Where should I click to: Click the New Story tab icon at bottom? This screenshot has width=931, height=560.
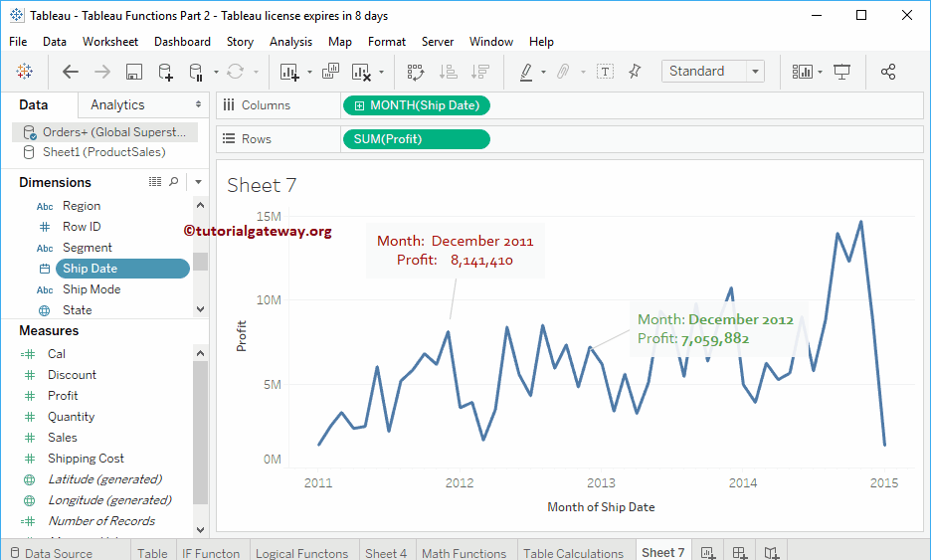pyautogui.click(x=771, y=553)
